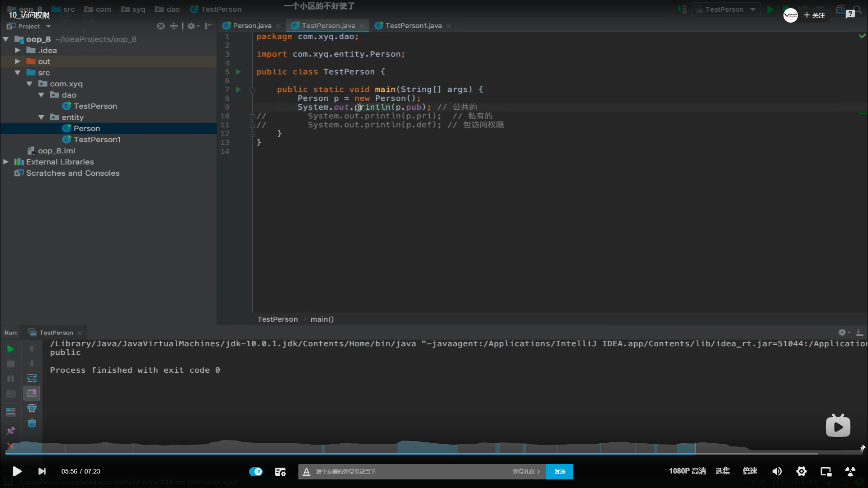Open video player settings gear
The height and width of the screenshot is (488, 868).
coord(801,471)
